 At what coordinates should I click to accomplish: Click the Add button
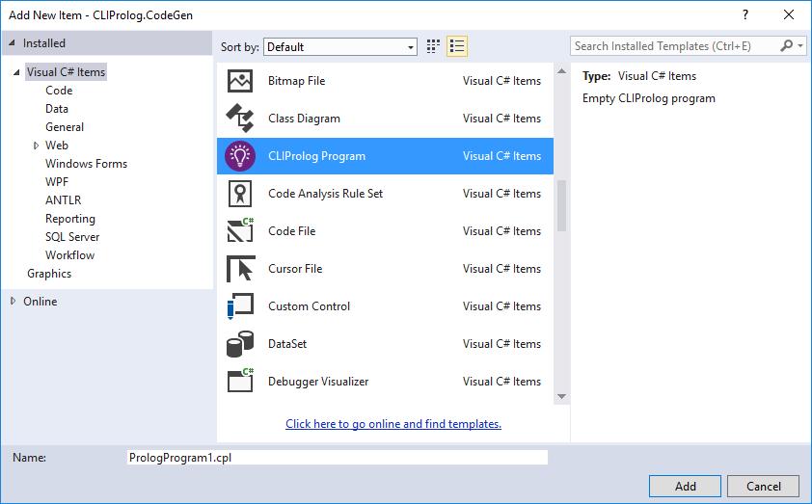(685, 486)
